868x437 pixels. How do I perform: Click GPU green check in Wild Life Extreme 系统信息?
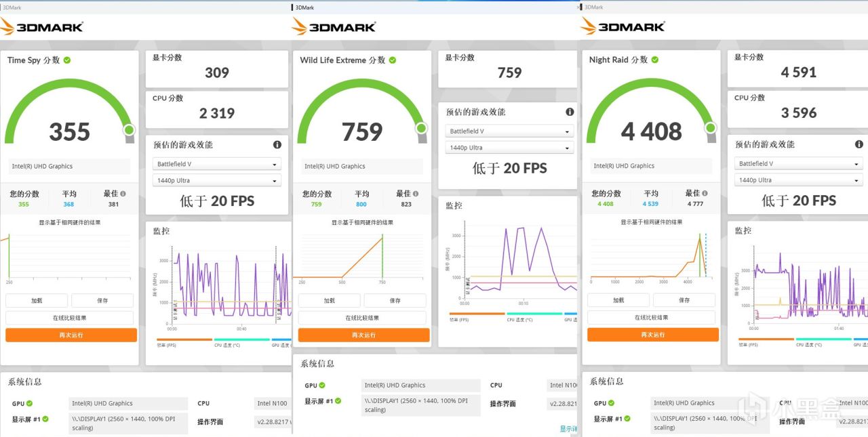(322, 385)
